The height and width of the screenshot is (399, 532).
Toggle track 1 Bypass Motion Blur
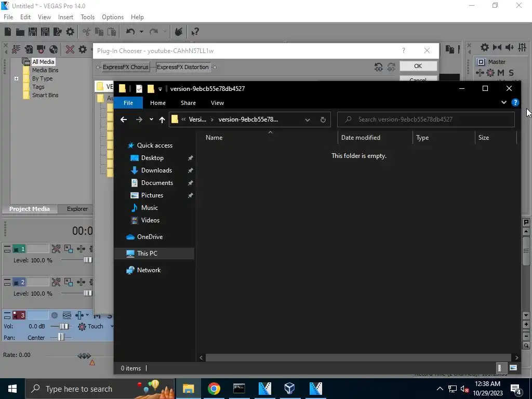point(56,249)
